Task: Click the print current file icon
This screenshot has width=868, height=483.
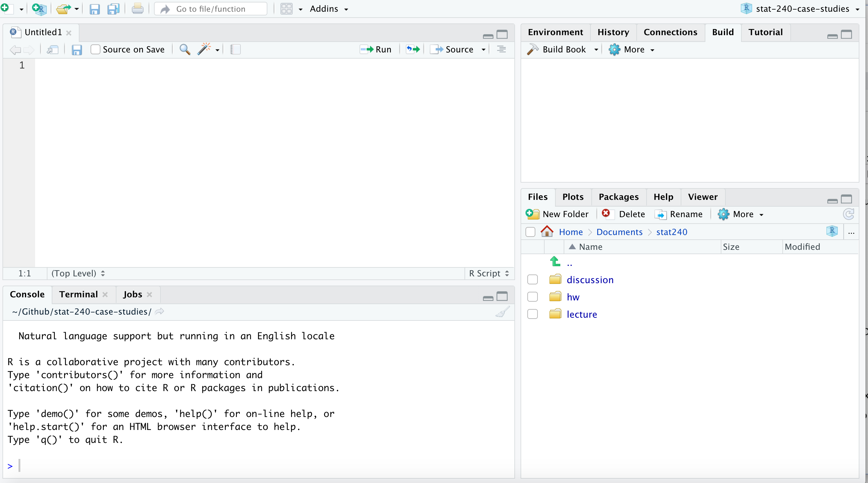Action: pyautogui.click(x=137, y=9)
